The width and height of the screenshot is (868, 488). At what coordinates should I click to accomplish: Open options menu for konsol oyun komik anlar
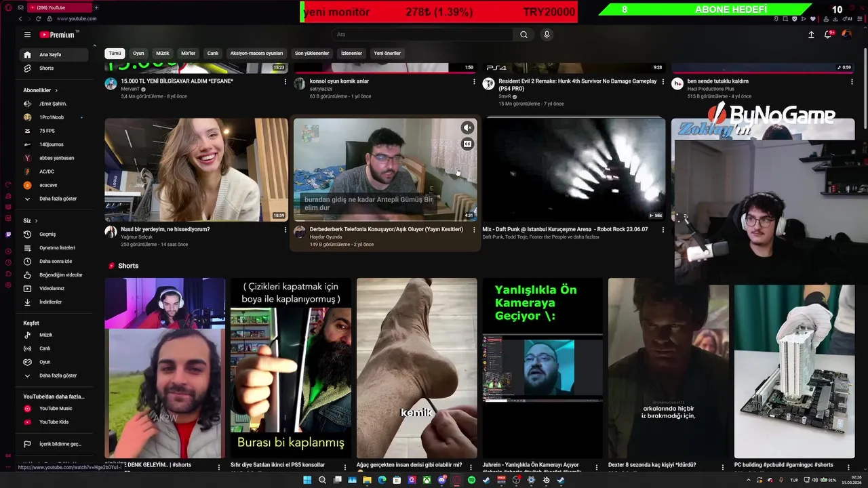coord(474,81)
